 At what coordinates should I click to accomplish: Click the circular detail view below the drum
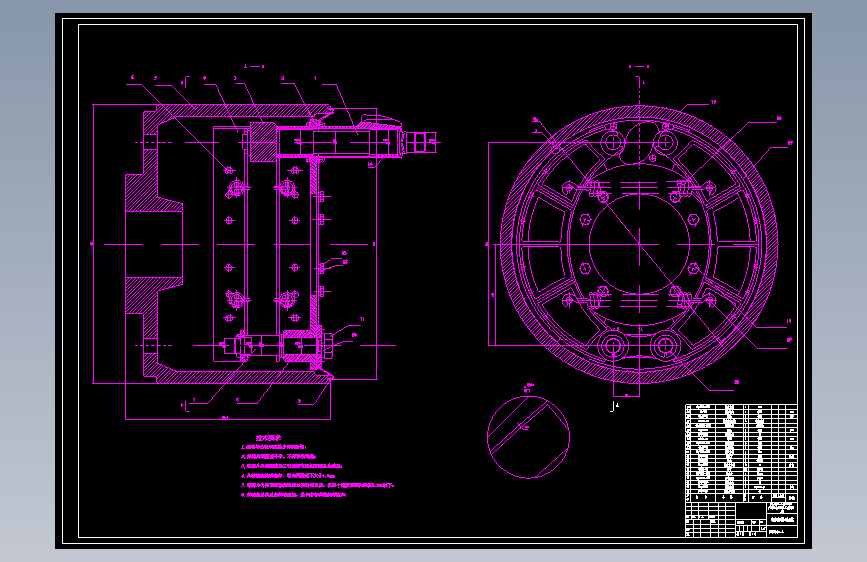[528, 437]
